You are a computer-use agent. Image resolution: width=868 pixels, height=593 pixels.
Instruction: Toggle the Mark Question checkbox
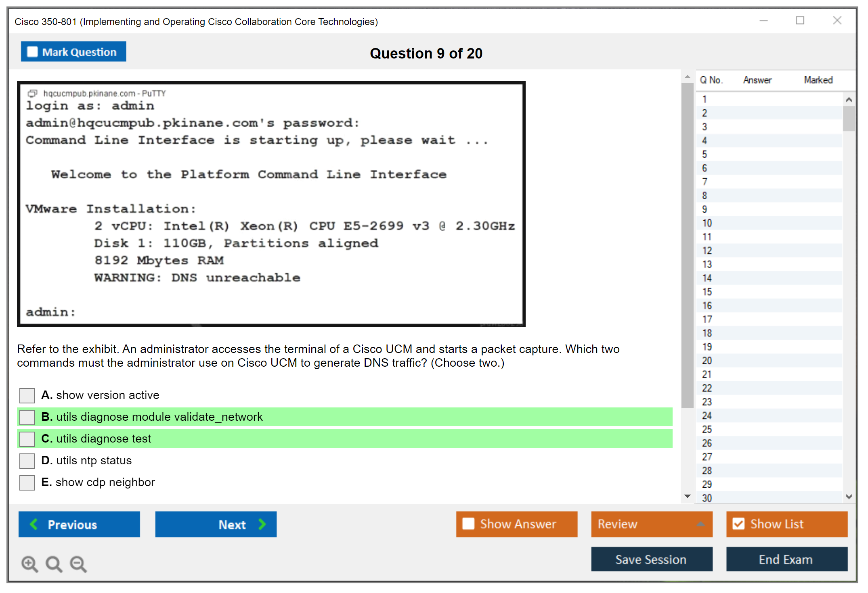pos(32,52)
